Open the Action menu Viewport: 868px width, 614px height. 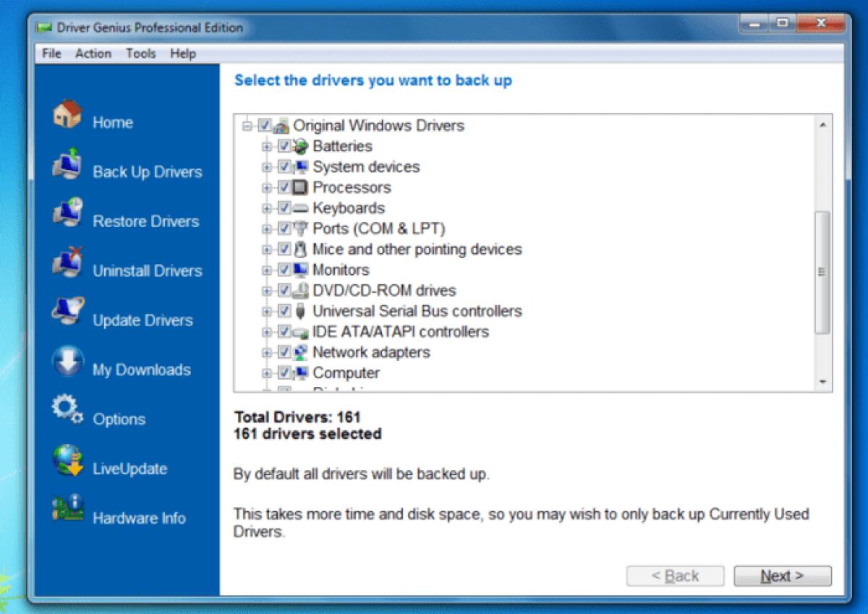pyautogui.click(x=93, y=53)
